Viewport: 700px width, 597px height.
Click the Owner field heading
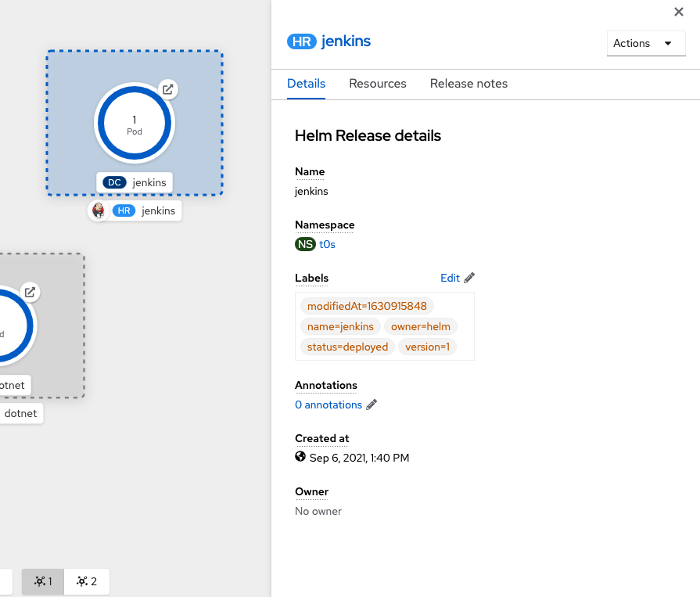[x=311, y=491]
